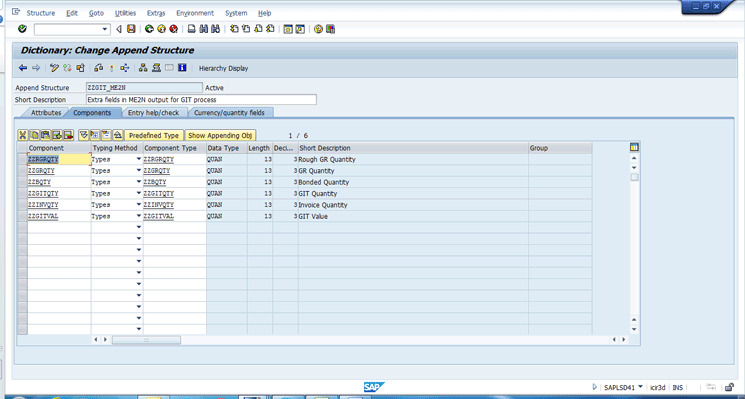Click the Collapse Include icon
Image resolution: width=745 pixels, height=399 pixels.
click(x=106, y=135)
